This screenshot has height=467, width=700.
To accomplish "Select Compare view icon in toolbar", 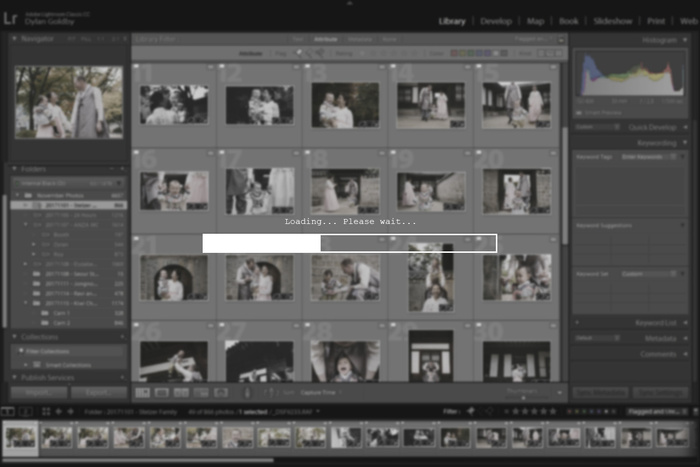I will pyautogui.click(x=181, y=393).
